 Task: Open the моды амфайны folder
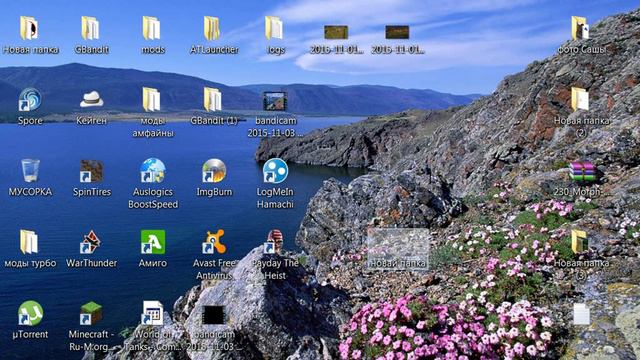151,100
